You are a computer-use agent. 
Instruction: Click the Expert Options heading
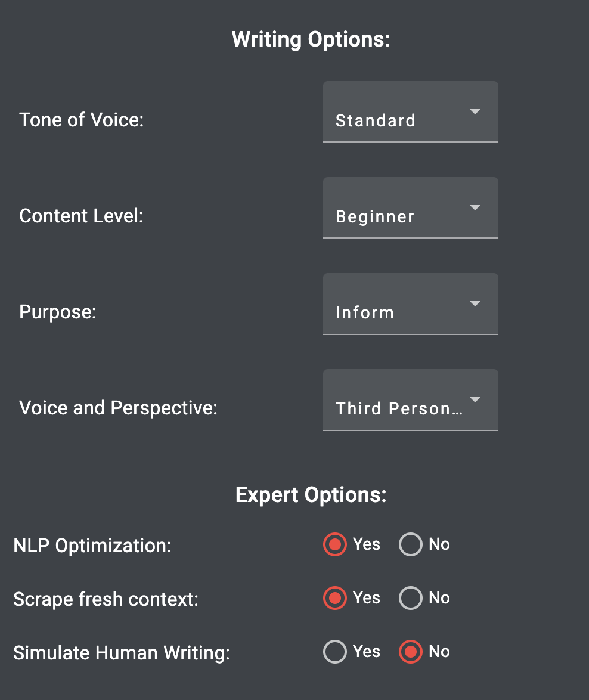point(311,495)
